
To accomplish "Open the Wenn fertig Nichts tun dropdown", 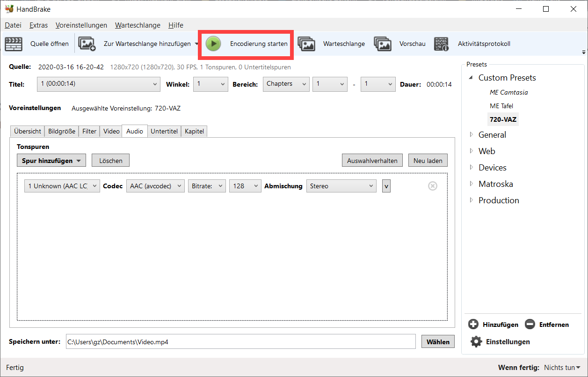I will click(562, 368).
